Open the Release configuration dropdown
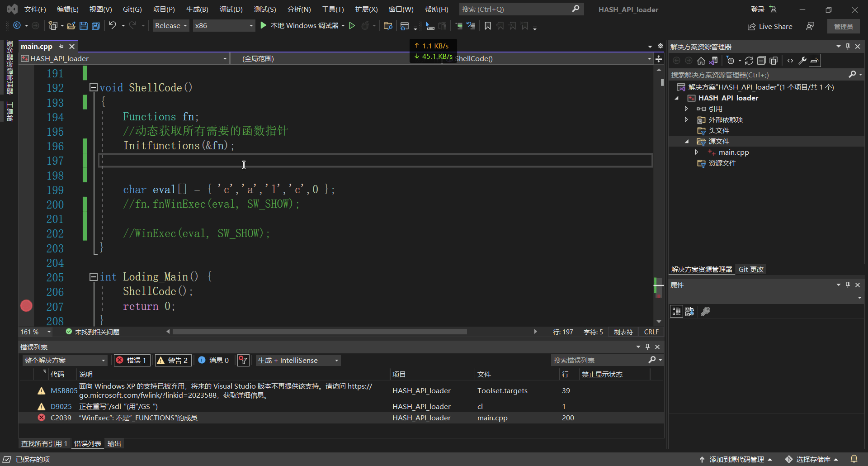The image size is (868, 466). point(171,26)
